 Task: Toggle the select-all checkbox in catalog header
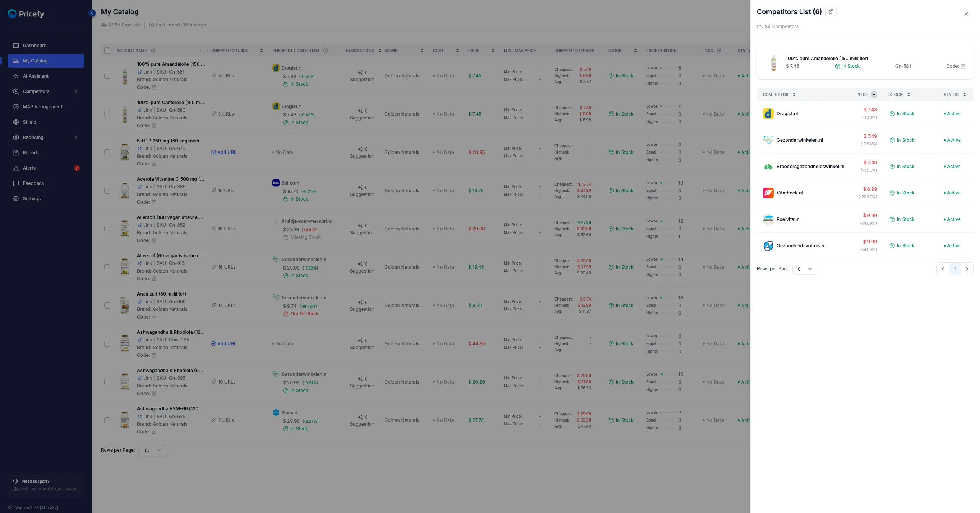pos(107,51)
